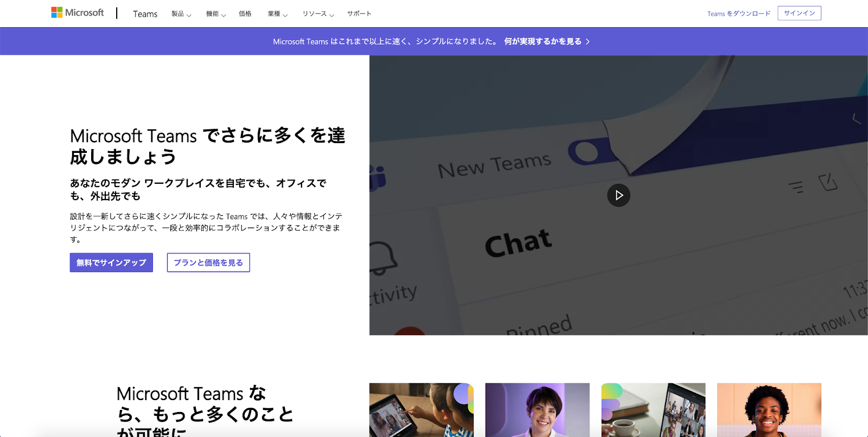Screen dimensions: 868x437
Task: Click the Microsoft logo
Action: [x=77, y=12]
